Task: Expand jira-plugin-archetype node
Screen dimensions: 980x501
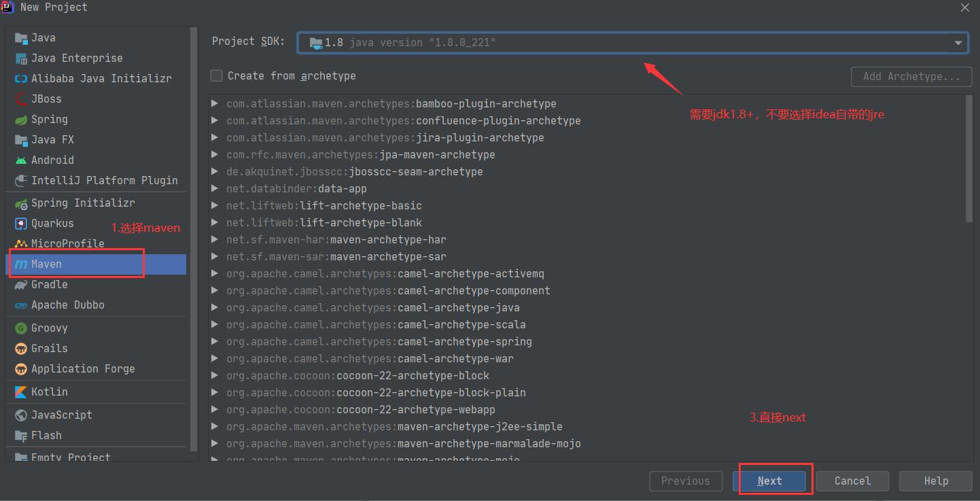Action: (x=215, y=138)
